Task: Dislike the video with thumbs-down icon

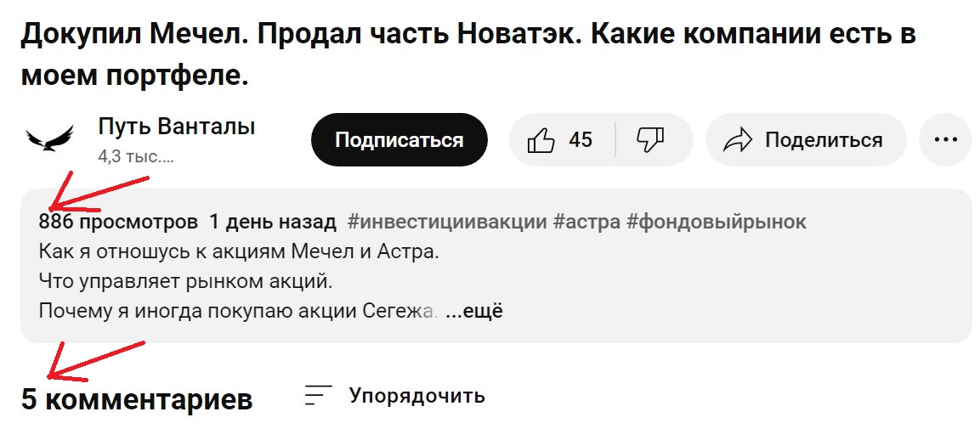Action: click(650, 139)
